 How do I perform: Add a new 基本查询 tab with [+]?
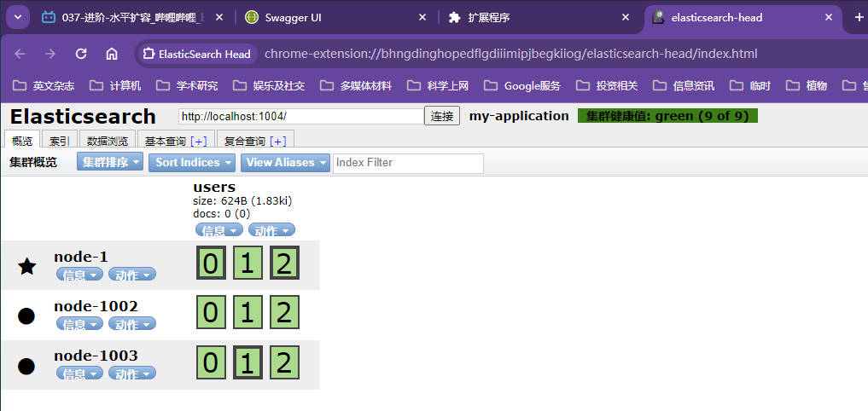[x=199, y=141]
